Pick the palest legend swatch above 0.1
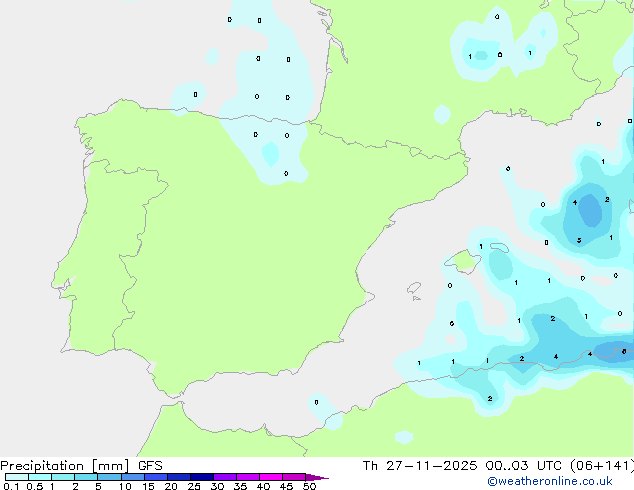634x490 pixels. [x=17, y=477]
